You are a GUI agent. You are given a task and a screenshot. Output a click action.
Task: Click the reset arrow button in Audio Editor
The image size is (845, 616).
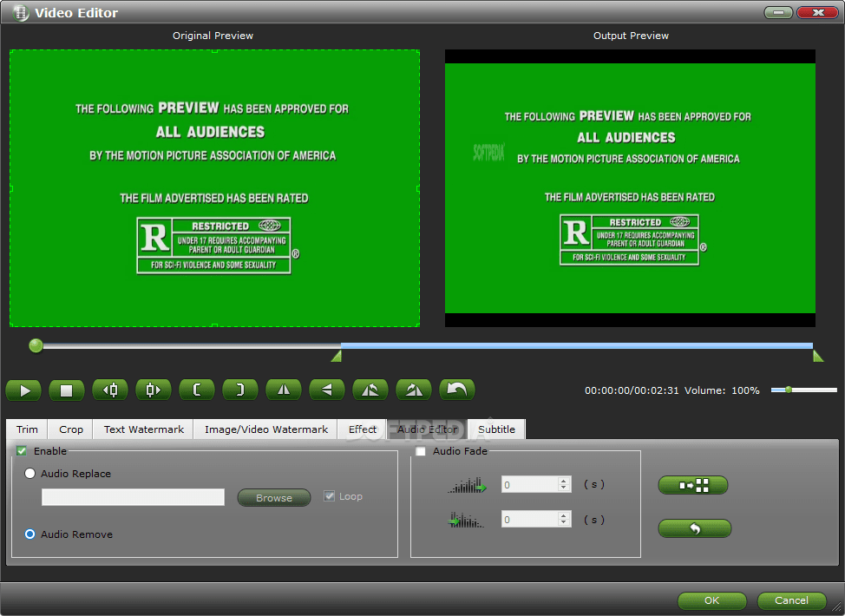695,528
